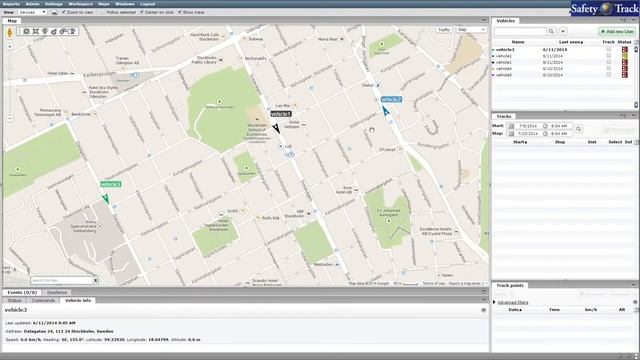The image size is (640, 360).
Task: Check the Track box for vehicle5
Action: [609, 75]
